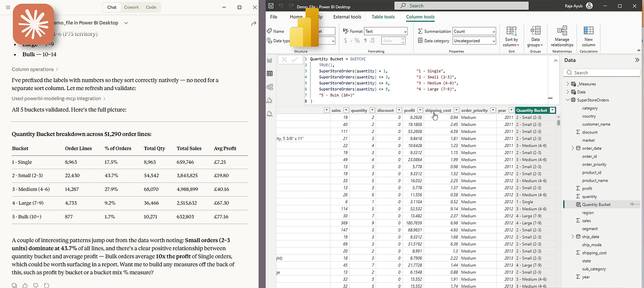Expand the Column operations link in chat
Viewport: 644px width, 288px height.
35,69
